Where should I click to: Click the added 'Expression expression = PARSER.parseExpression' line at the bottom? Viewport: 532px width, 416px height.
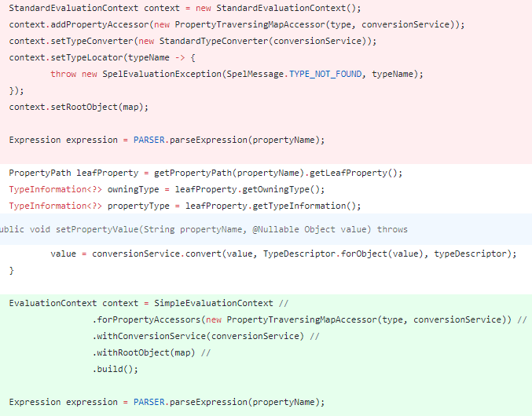(x=167, y=402)
